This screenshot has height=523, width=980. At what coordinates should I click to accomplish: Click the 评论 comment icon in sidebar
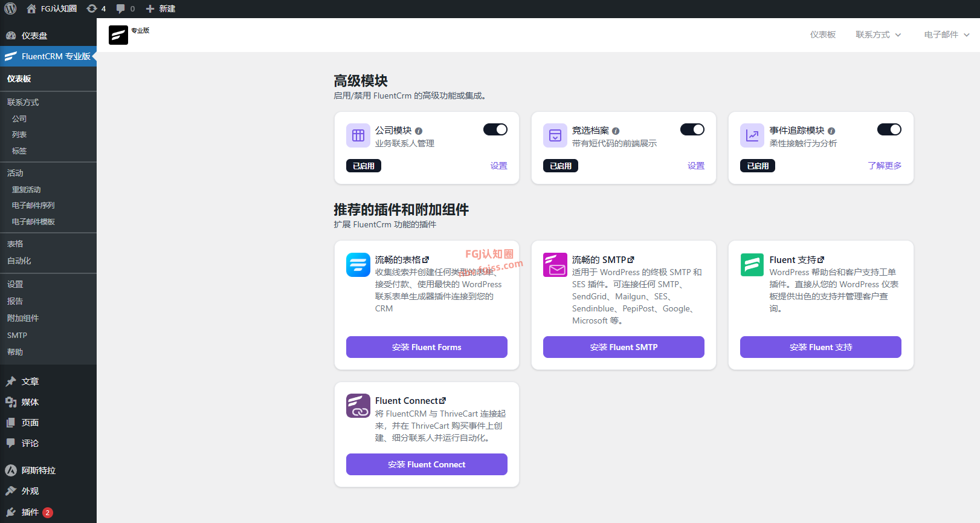(11, 443)
